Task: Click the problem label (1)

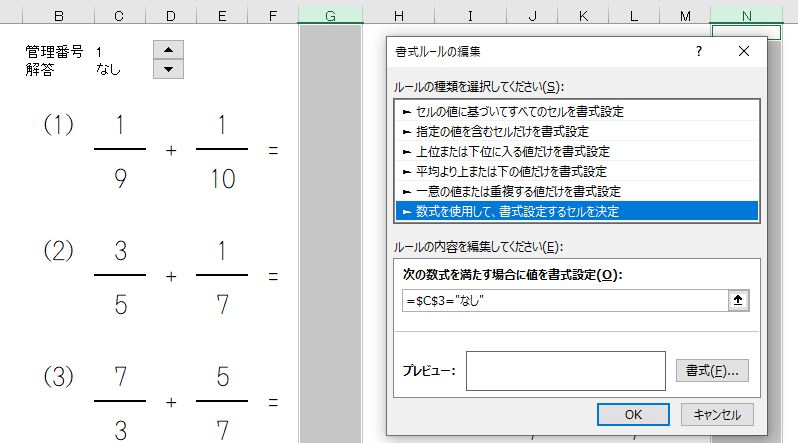Action: tap(59, 124)
